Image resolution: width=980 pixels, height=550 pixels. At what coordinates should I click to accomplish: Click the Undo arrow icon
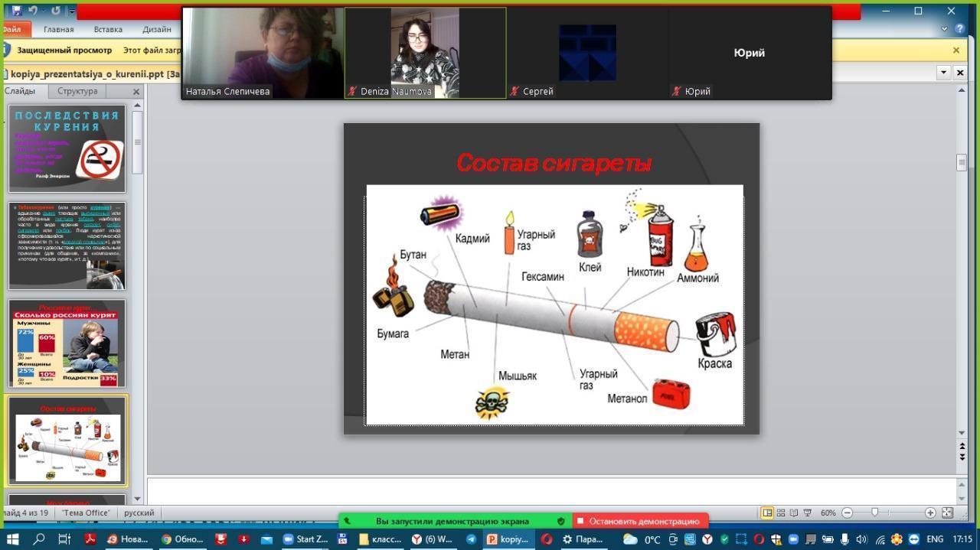pos(33,11)
